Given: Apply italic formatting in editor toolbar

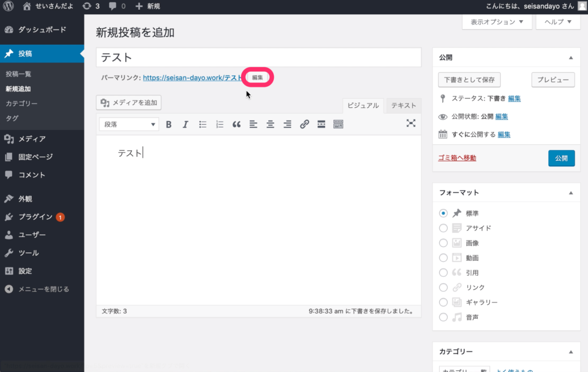Looking at the screenshot, I should (x=185, y=124).
